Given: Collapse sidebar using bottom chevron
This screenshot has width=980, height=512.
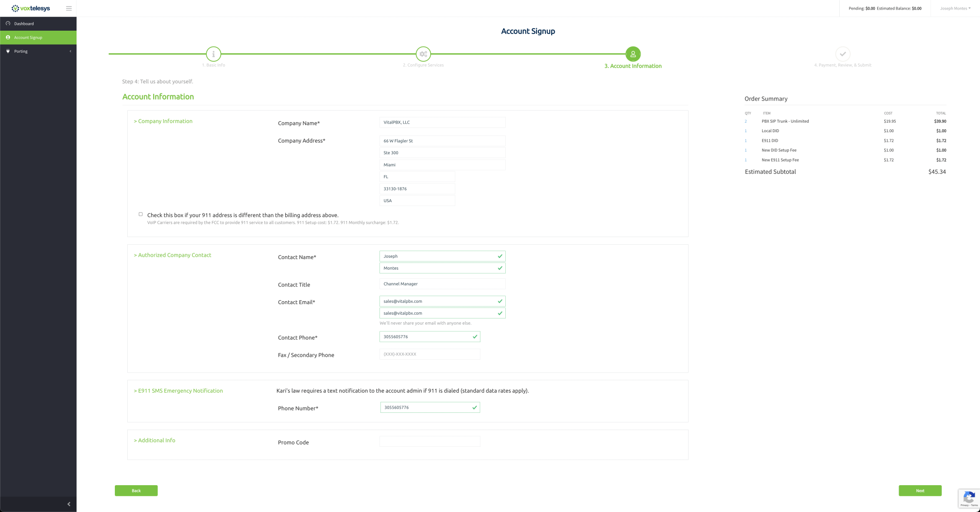Looking at the screenshot, I should coord(69,504).
